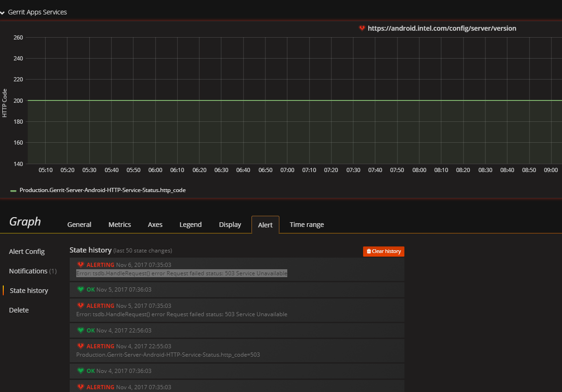
Task: Click OK label dated Nov 5, 2017 07:36:03
Action: click(x=91, y=290)
